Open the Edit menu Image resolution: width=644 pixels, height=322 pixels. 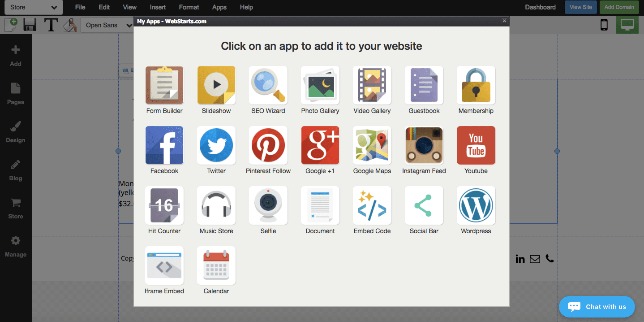pos(104,7)
